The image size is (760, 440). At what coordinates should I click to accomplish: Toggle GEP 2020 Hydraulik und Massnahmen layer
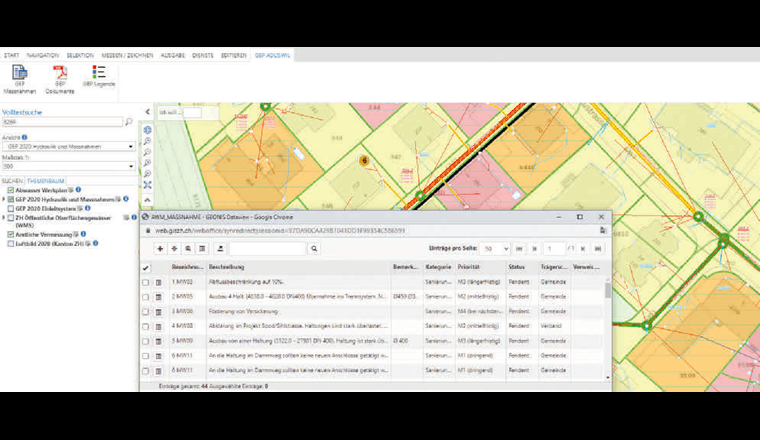[x=11, y=199]
